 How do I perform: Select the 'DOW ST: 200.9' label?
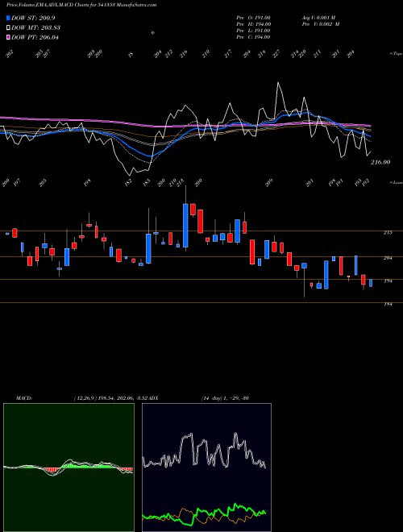(33, 18)
